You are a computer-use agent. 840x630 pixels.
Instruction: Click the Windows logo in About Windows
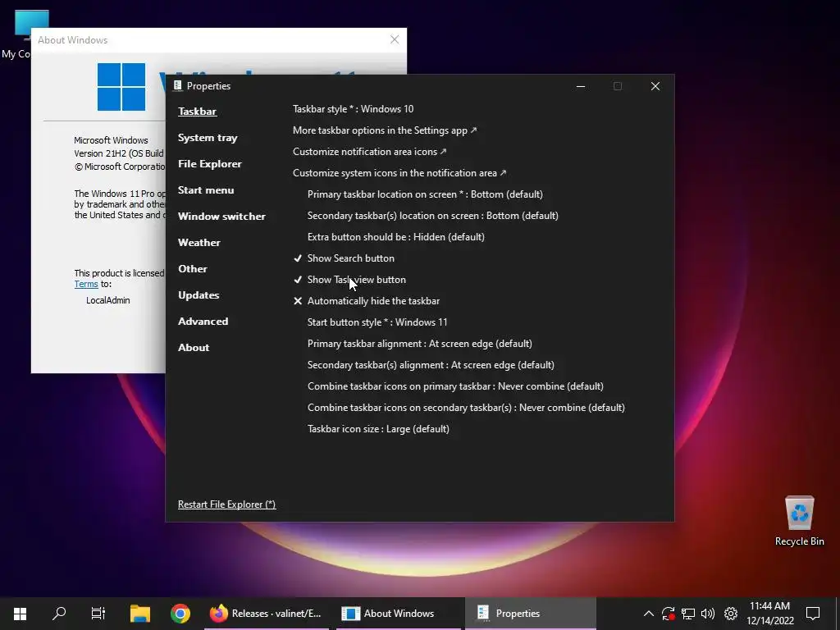click(x=121, y=87)
